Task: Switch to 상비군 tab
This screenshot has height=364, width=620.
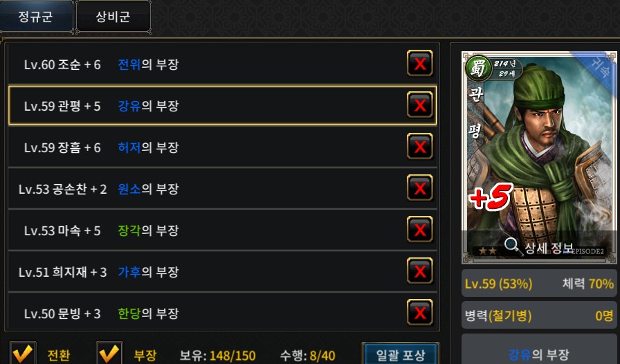Action: (113, 17)
